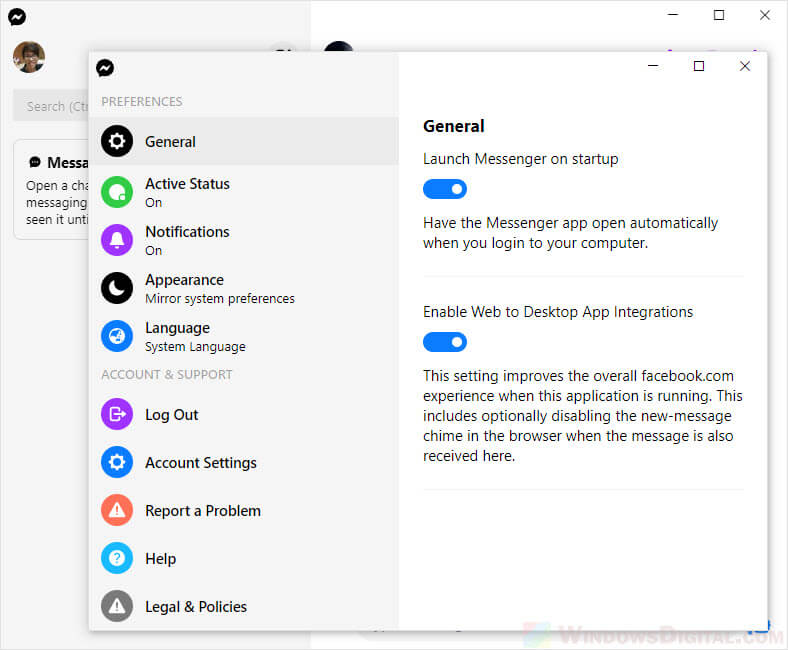Open Report a Problem
Image resolution: width=788 pixels, height=650 pixels.
coord(244,510)
